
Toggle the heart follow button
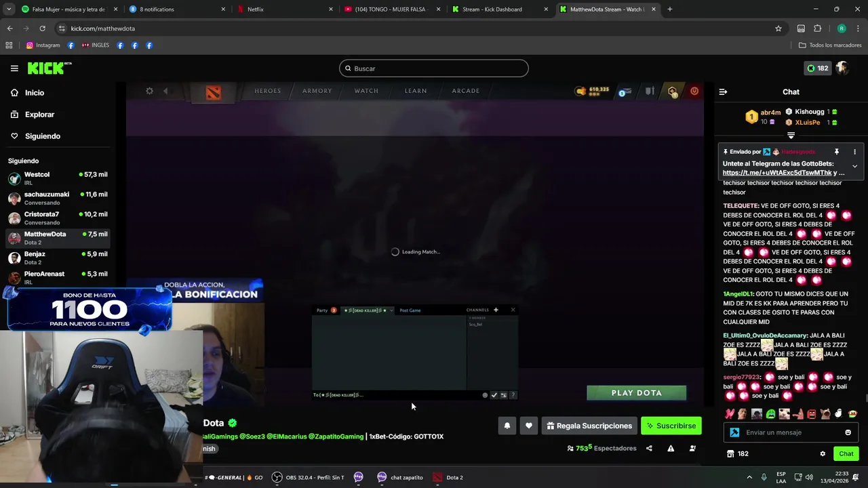[529, 426]
